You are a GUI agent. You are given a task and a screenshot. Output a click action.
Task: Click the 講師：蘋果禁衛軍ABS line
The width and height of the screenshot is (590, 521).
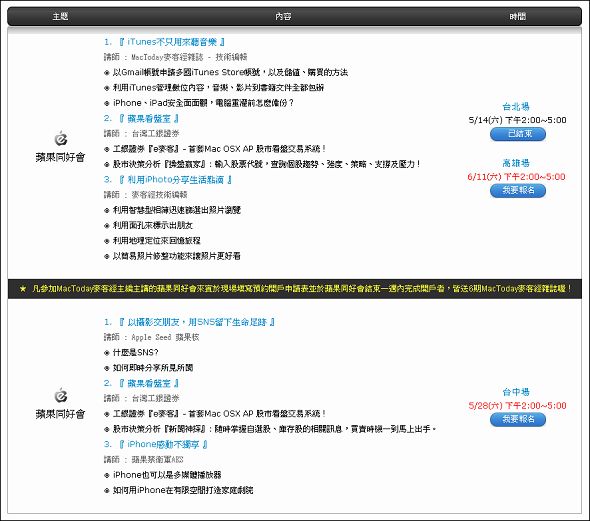pyautogui.click(x=144, y=460)
